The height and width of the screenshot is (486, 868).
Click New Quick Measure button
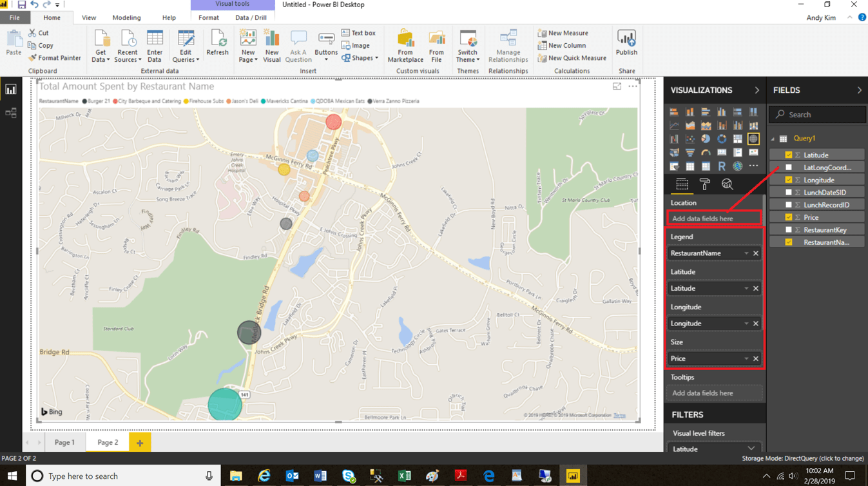pos(572,58)
